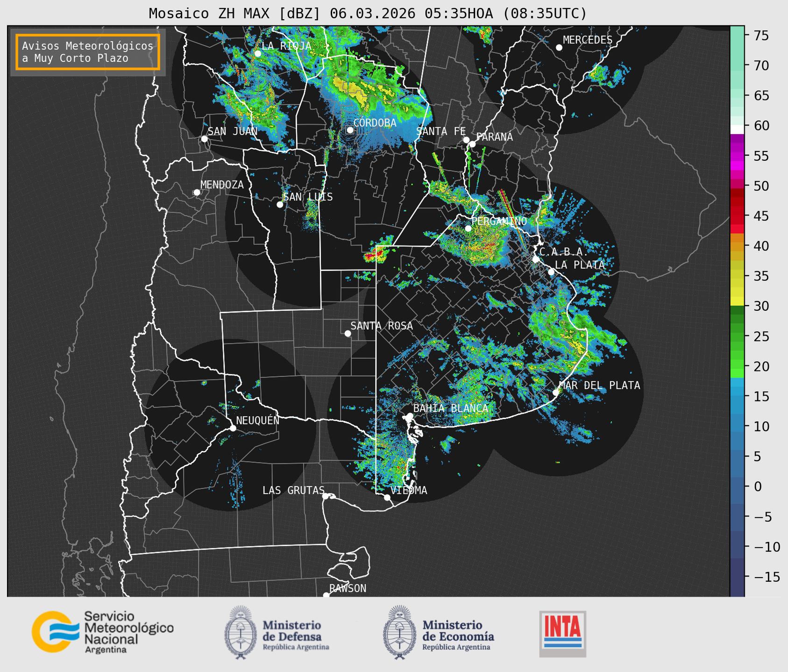Image resolution: width=788 pixels, height=672 pixels.
Task: Click the BAHÍA BLANCA label text
Action: 450,408
